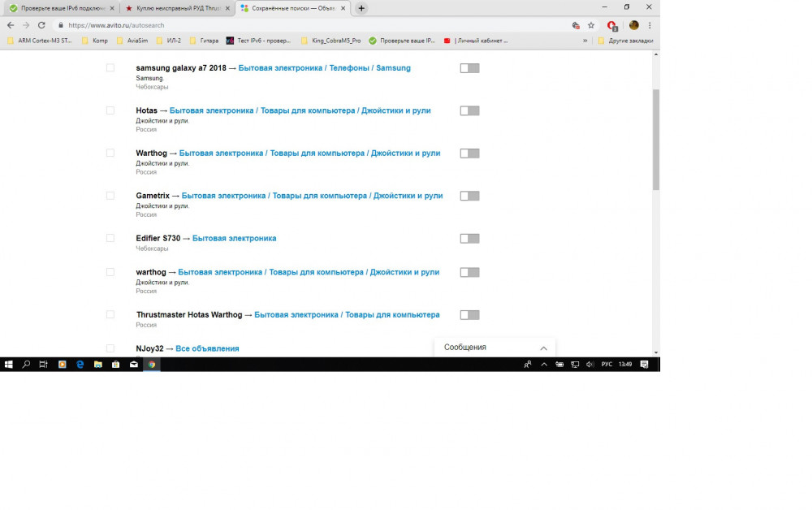Bookmark this page with the star icon
812x510 pixels.
591,25
